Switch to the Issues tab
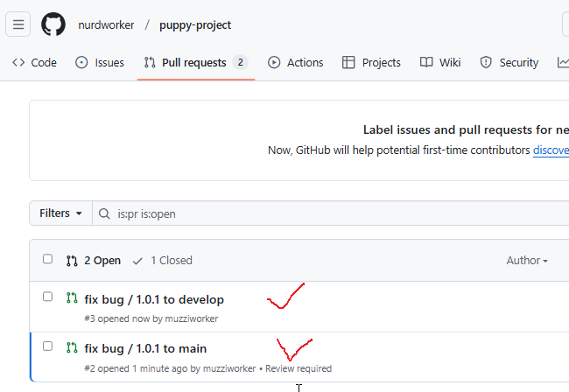The width and height of the screenshot is (569, 392). click(x=100, y=63)
